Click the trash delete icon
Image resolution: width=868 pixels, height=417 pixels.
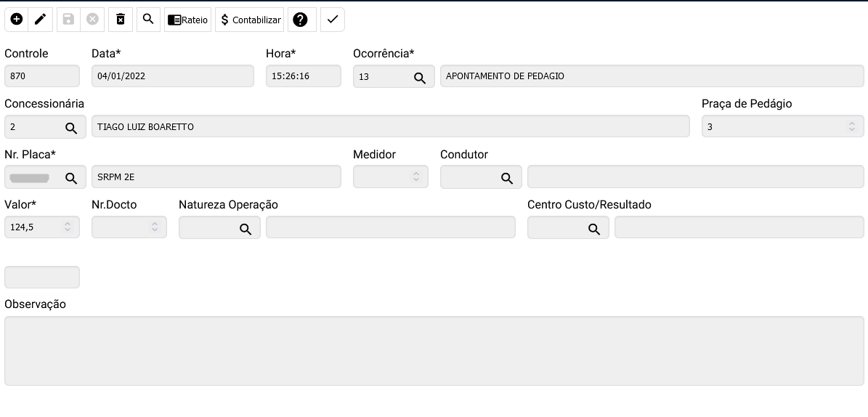click(x=121, y=20)
